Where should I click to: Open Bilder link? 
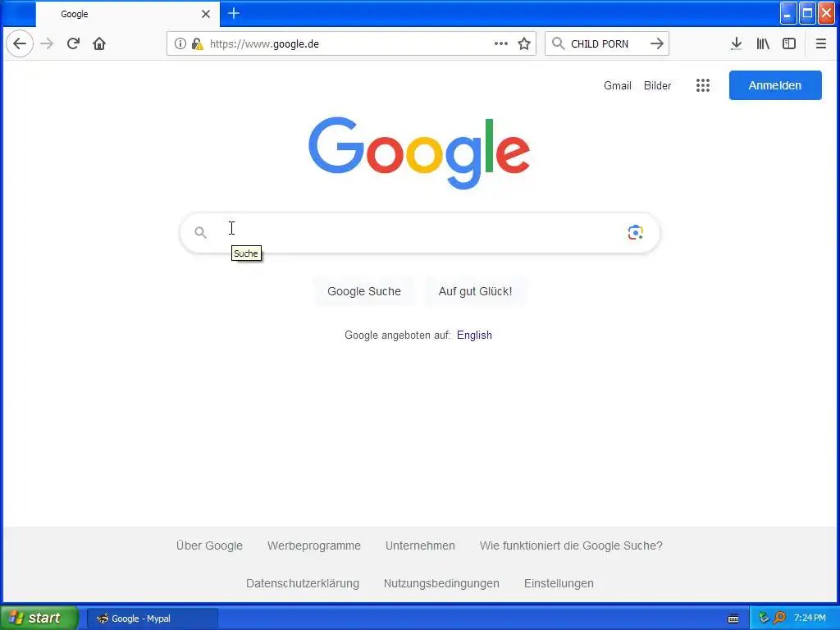657,85
